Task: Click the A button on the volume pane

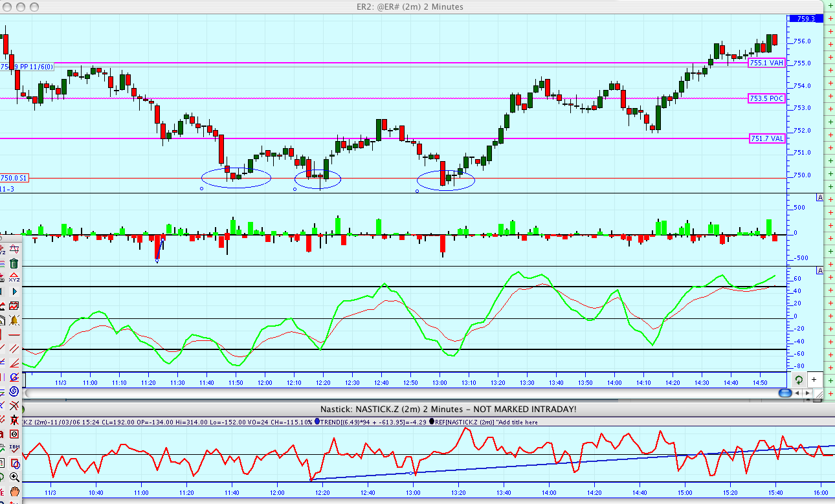Action: coord(819,197)
